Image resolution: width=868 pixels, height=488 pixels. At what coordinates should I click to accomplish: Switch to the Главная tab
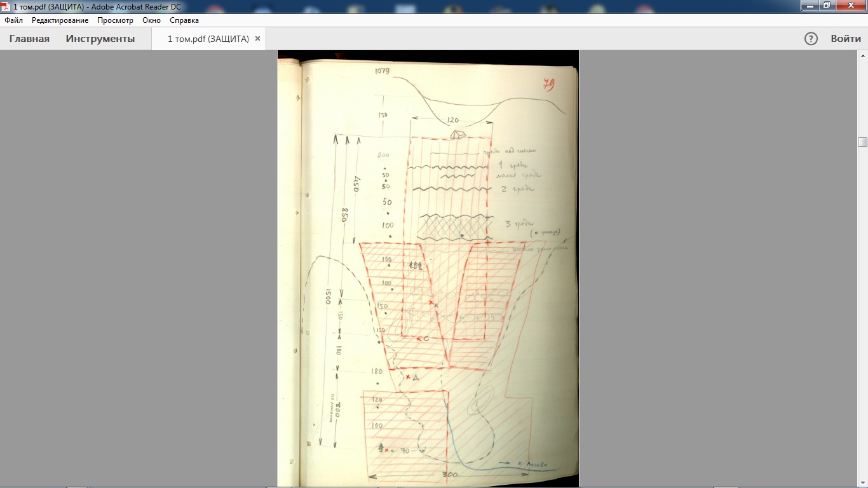pyautogui.click(x=29, y=39)
